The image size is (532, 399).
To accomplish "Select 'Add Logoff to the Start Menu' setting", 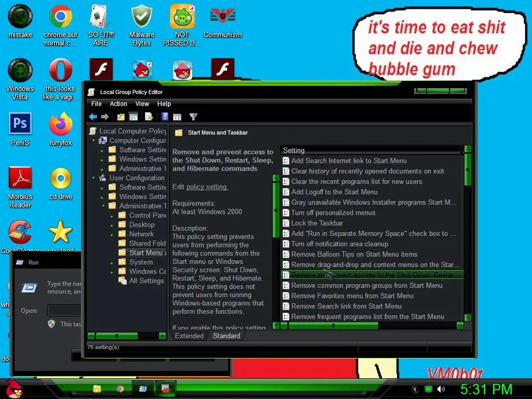I will pyautogui.click(x=334, y=192).
